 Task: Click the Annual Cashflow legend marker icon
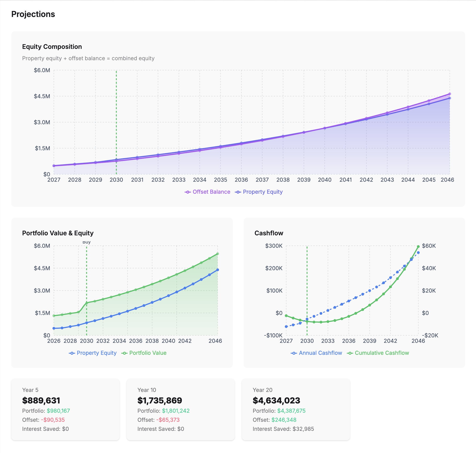tap(294, 353)
